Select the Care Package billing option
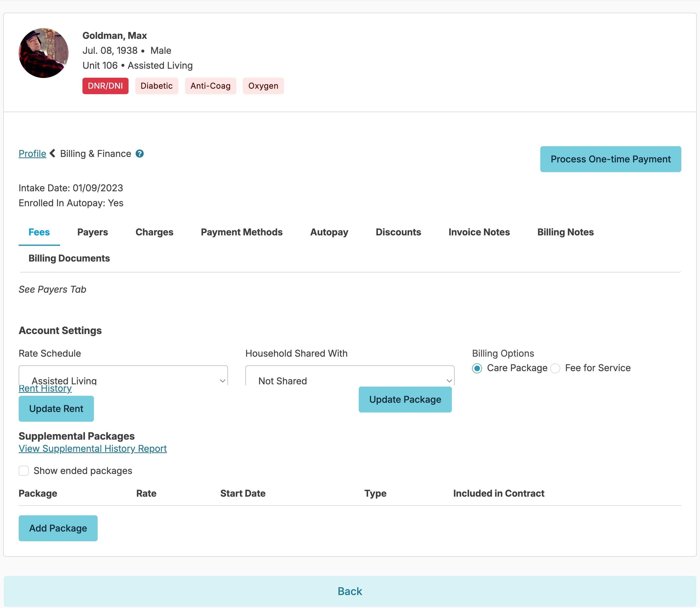Viewport: 700px width, 608px height. pyautogui.click(x=477, y=368)
